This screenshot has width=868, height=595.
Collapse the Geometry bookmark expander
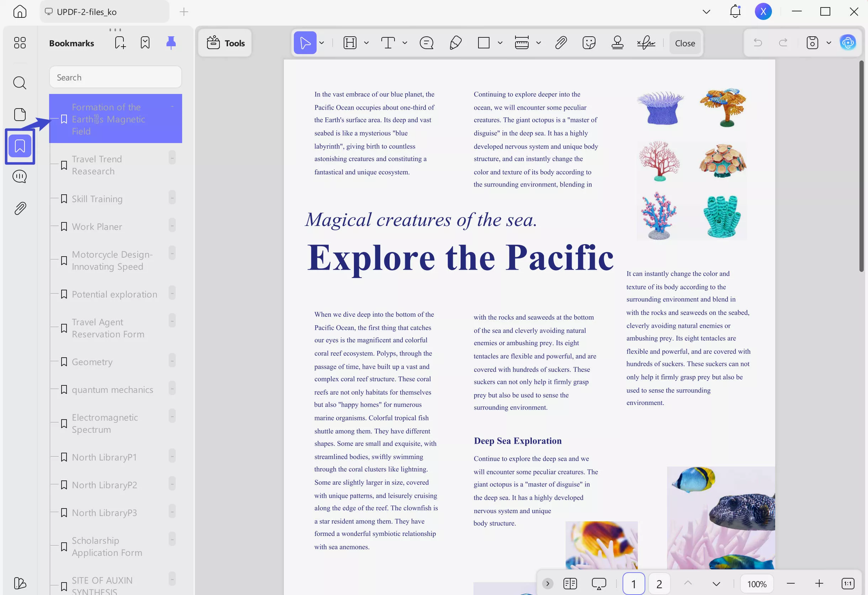click(172, 360)
